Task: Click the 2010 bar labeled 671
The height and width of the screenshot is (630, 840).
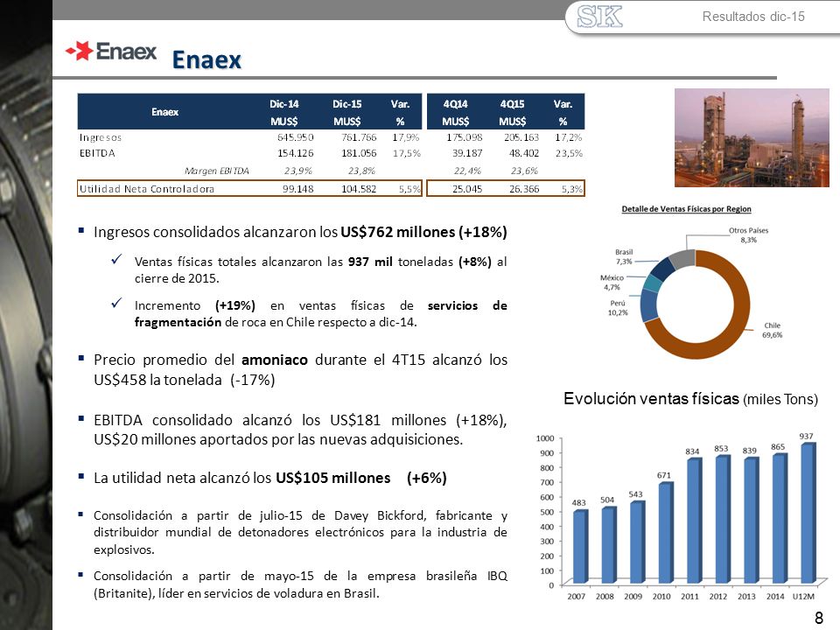Action: click(665, 533)
